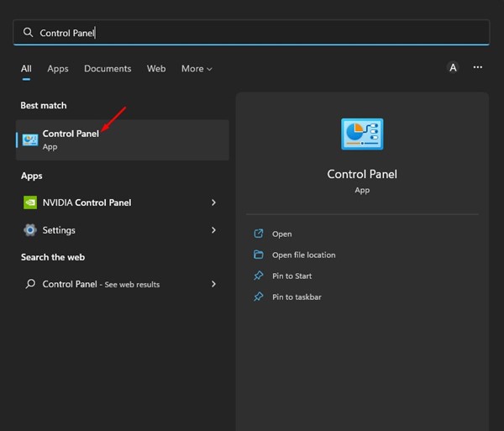
Task: Expand NVIDIA Control Panel chevron arrow
Action: click(x=213, y=202)
